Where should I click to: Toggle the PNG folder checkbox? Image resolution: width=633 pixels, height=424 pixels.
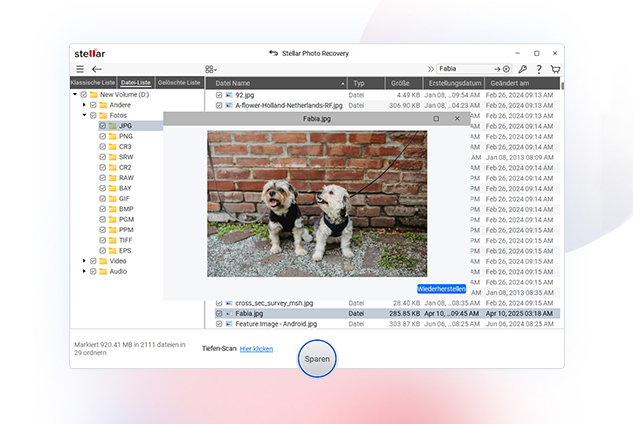[102, 136]
